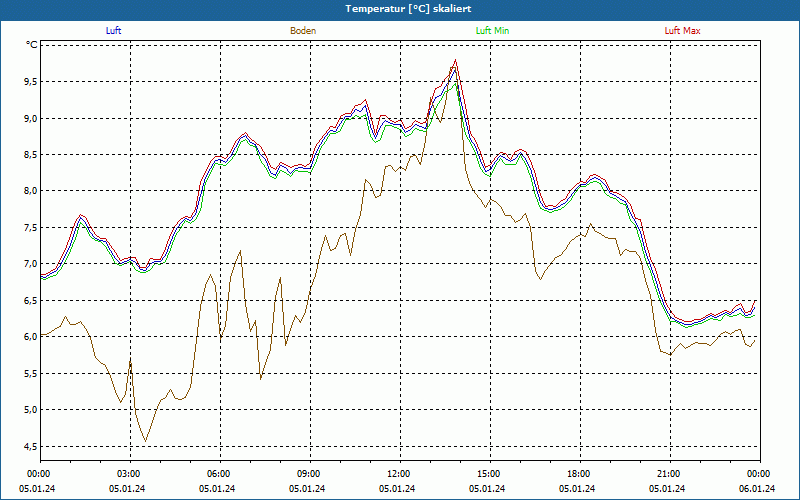
Task: Click the 8,5 y-axis value
Action: (x=31, y=155)
